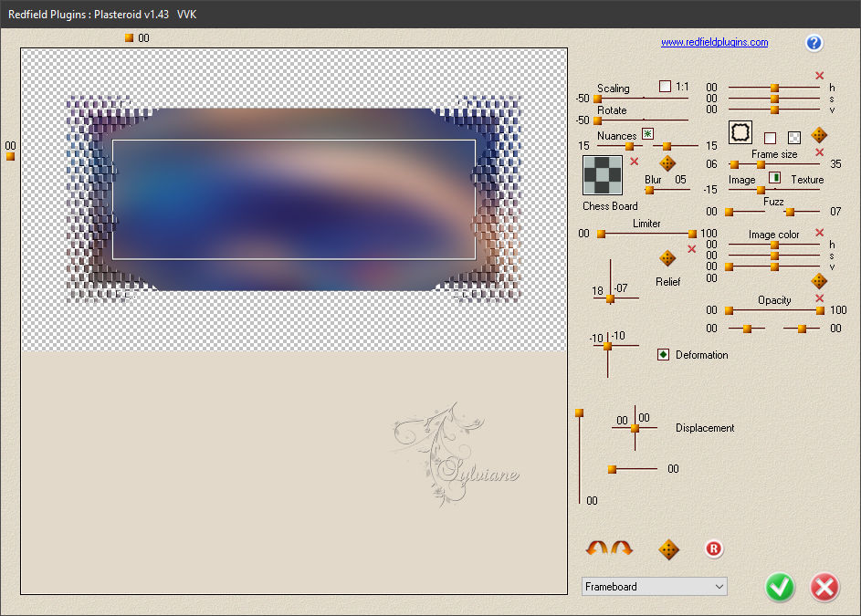This screenshot has height=616, width=861.
Task: Click the red X beside the Frame size label
Action: pos(819,152)
